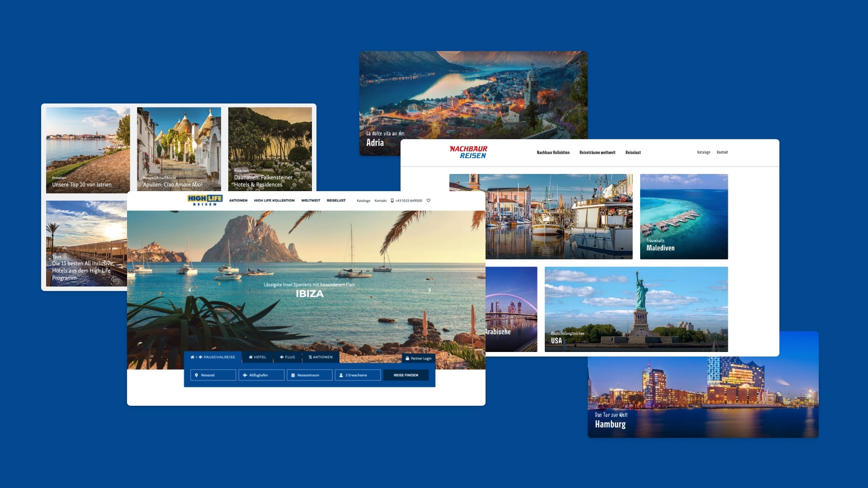
Task: Click Kontakt link in Nachbaur header
Action: point(722,152)
